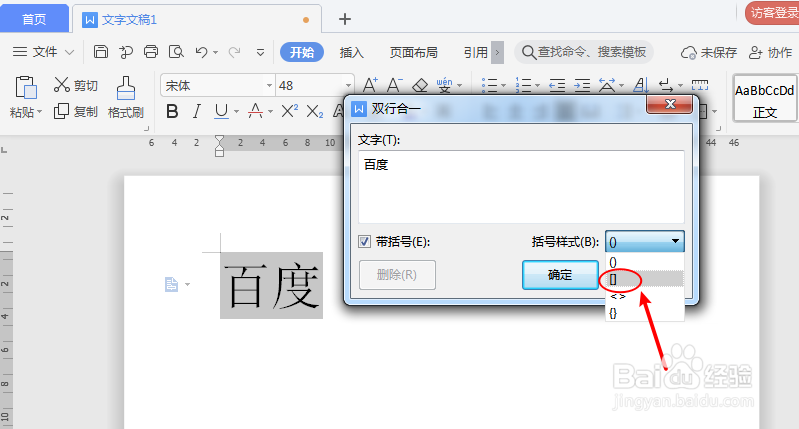Apply Underline formatting
Viewport: 799px width, 429px height.
(x=221, y=111)
